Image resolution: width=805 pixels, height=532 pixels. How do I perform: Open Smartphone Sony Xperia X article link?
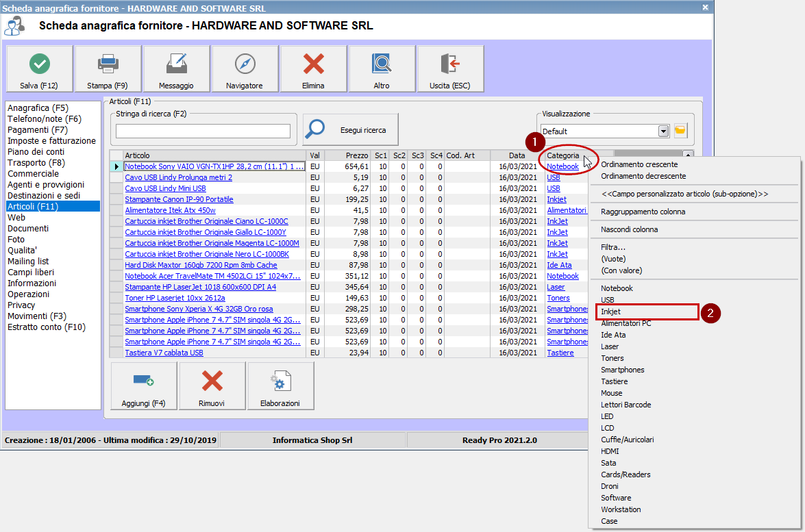point(199,309)
